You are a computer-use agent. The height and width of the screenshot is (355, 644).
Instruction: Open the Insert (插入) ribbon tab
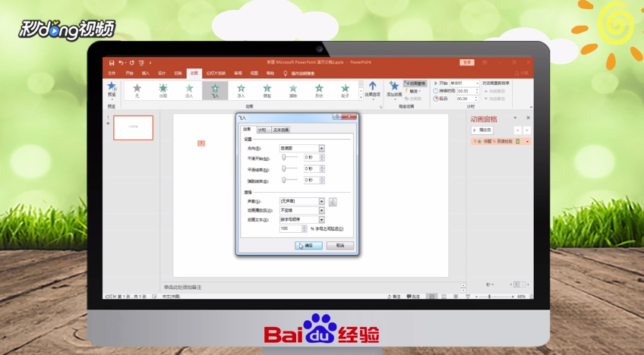click(x=145, y=74)
